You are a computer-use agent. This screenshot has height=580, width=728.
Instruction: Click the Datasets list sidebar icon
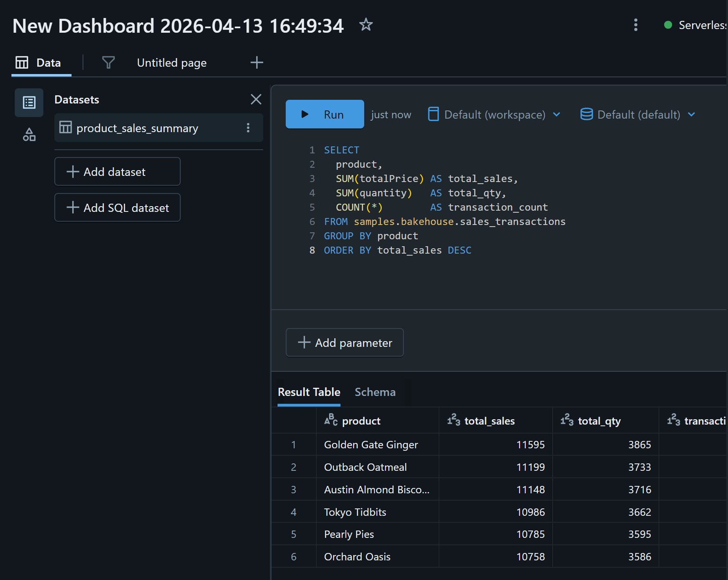[29, 102]
